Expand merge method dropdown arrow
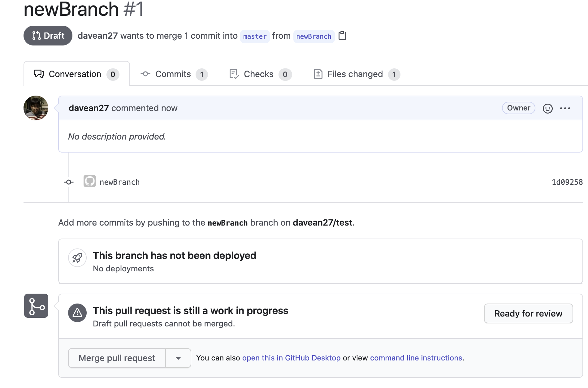Image resolution: width=588 pixels, height=388 pixels. (x=178, y=358)
